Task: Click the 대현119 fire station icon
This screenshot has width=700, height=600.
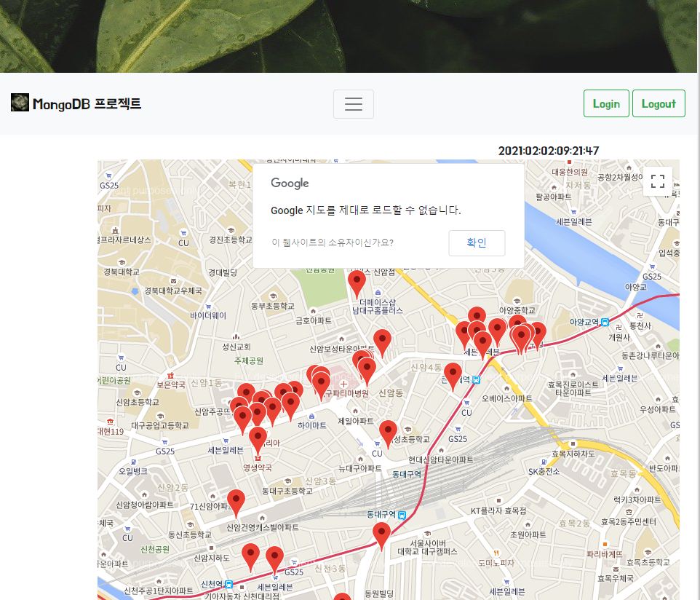Action: 110,422
